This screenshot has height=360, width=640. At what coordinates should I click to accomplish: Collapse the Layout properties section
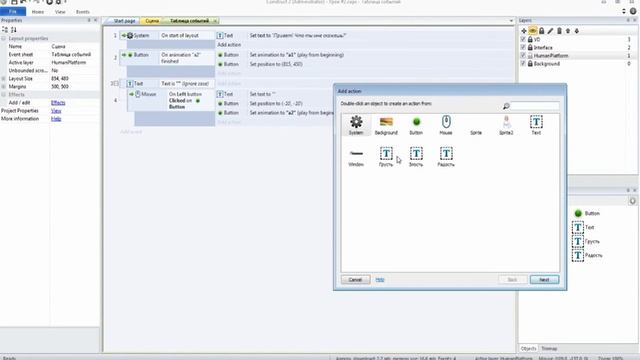coord(4,38)
